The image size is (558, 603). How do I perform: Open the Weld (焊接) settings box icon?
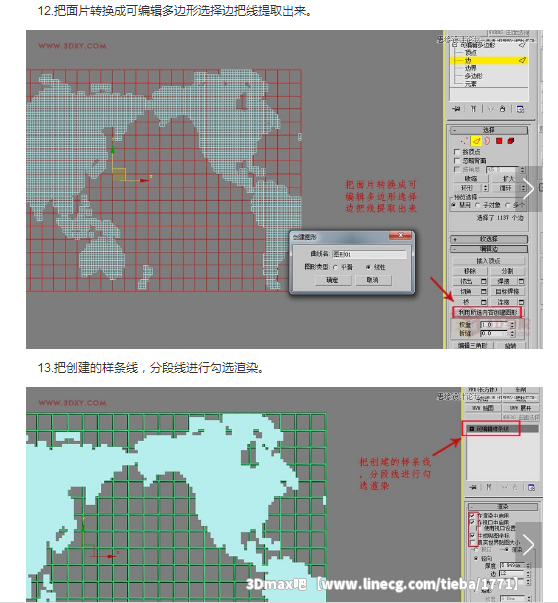coord(521,281)
